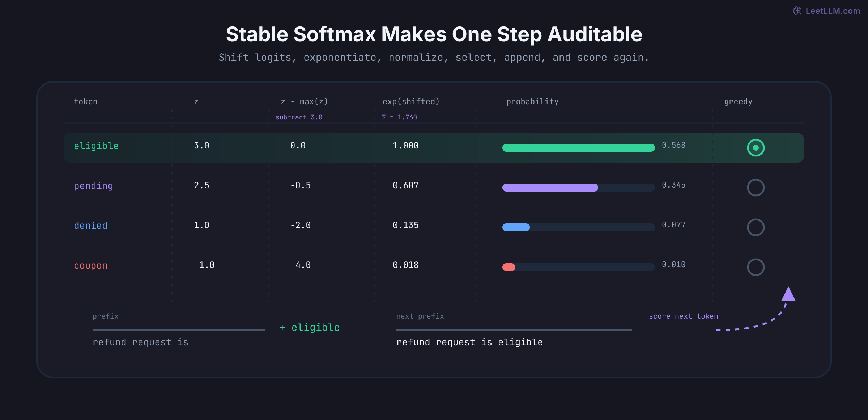Click shifted value -4.0 for coupon
This screenshot has width=868, height=420.
[300, 265]
